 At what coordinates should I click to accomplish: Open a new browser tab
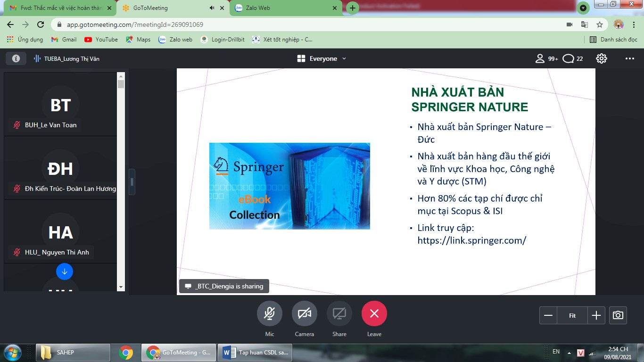coord(352,8)
